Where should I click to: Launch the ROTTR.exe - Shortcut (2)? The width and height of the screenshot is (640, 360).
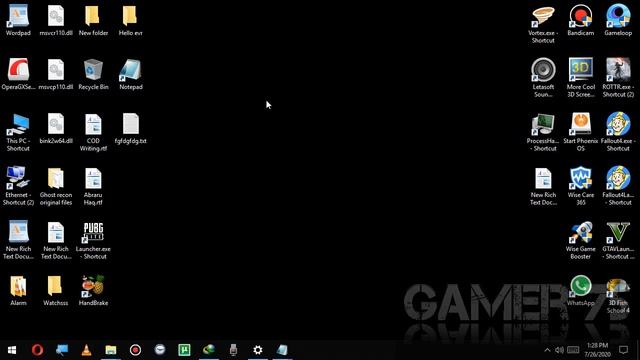(x=618, y=78)
